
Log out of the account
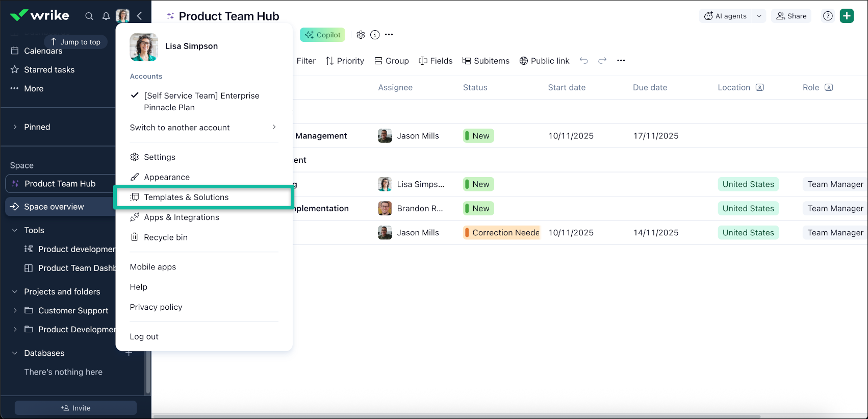coord(144,337)
